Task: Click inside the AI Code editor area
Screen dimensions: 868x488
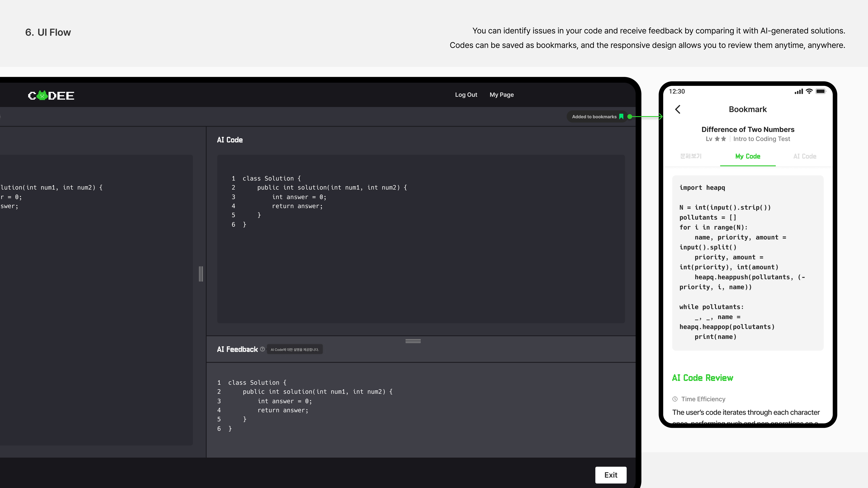Action: [421, 263]
